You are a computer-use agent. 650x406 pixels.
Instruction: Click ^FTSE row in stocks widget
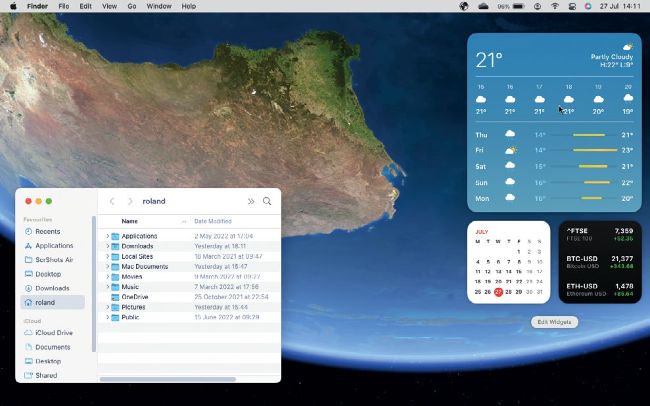(600, 234)
